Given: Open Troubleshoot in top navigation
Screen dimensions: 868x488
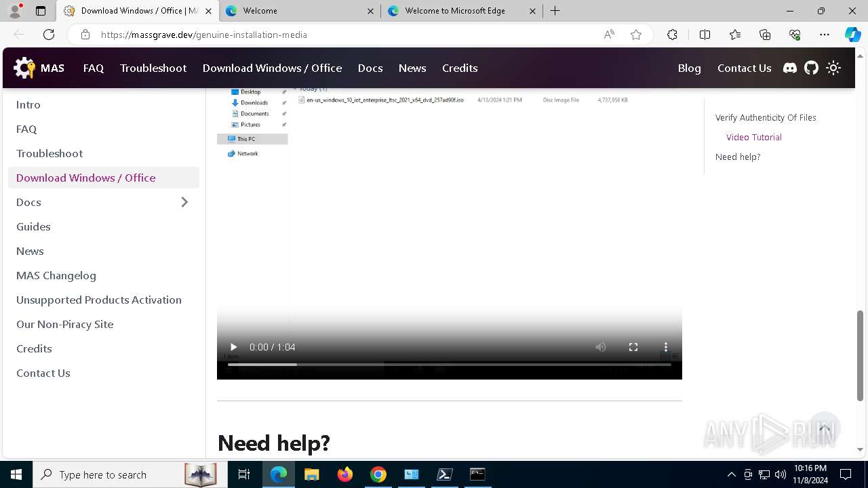Looking at the screenshot, I should (153, 68).
